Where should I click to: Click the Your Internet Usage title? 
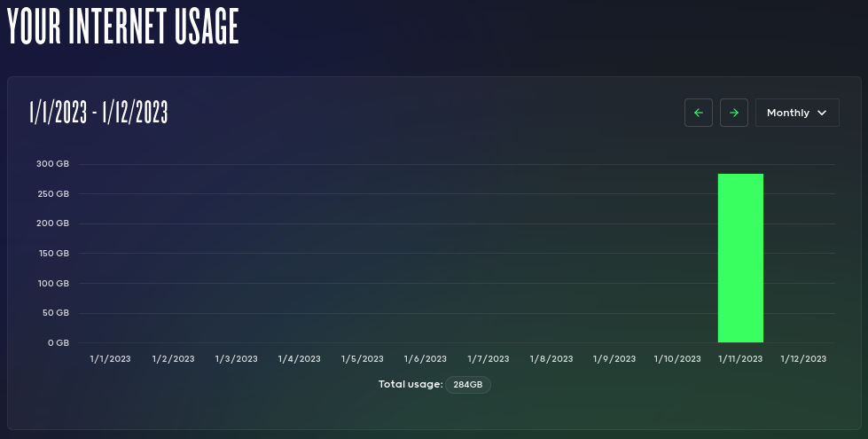tap(123, 27)
